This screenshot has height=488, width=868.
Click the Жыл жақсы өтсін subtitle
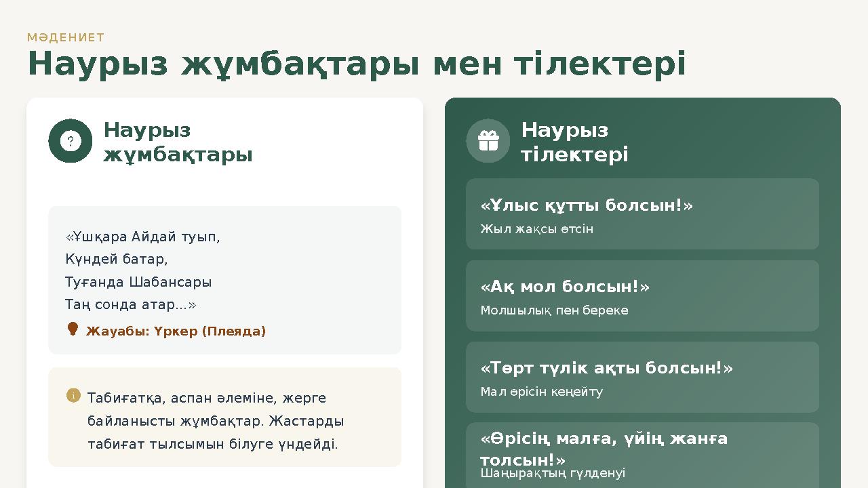tap(536, 228)
